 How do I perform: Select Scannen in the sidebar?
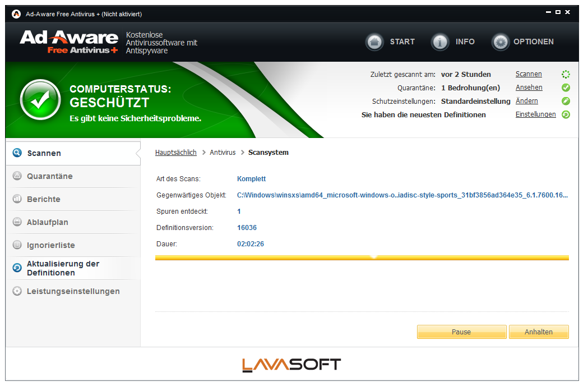coord(44,153)
